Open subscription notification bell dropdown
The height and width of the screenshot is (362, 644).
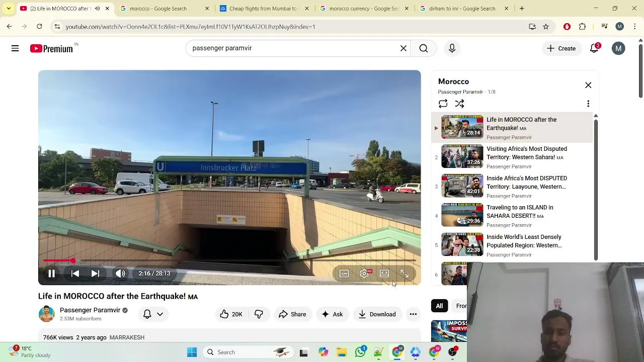(x=153, y=314)
